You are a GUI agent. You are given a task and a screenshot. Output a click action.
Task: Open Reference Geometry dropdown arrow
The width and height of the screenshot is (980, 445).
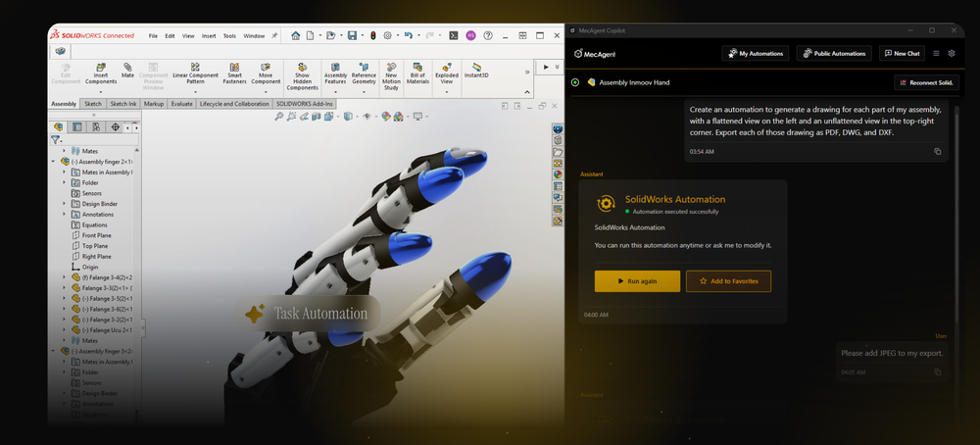tap(364, 91)
